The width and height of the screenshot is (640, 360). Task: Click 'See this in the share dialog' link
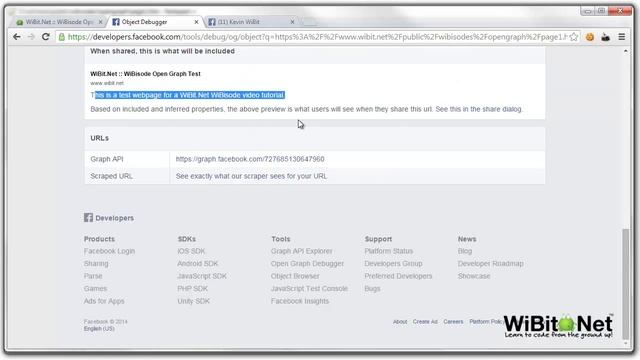(x=478, y=109)
